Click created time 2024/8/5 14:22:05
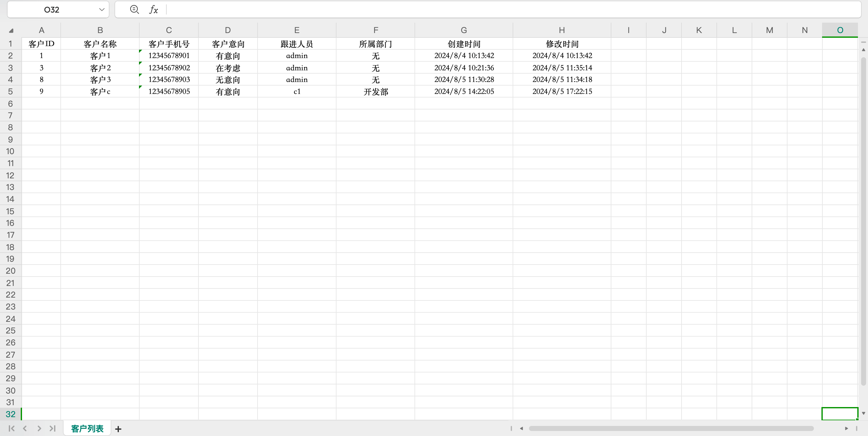Viewport: 868px width, 436px height. tap(464, 91)
